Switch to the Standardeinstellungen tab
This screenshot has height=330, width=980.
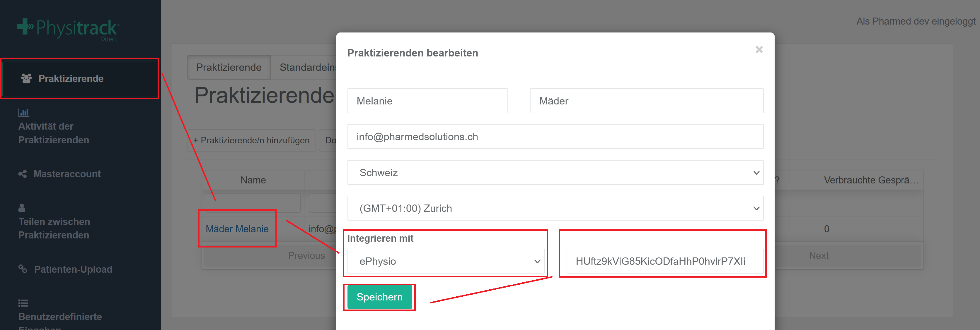click(x=304, y=67)
